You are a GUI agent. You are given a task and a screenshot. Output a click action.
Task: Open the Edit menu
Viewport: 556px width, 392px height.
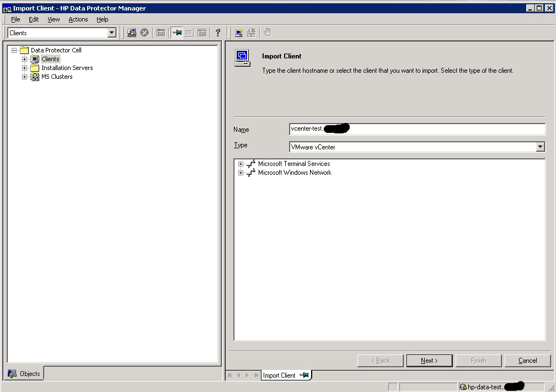(34, 19)
